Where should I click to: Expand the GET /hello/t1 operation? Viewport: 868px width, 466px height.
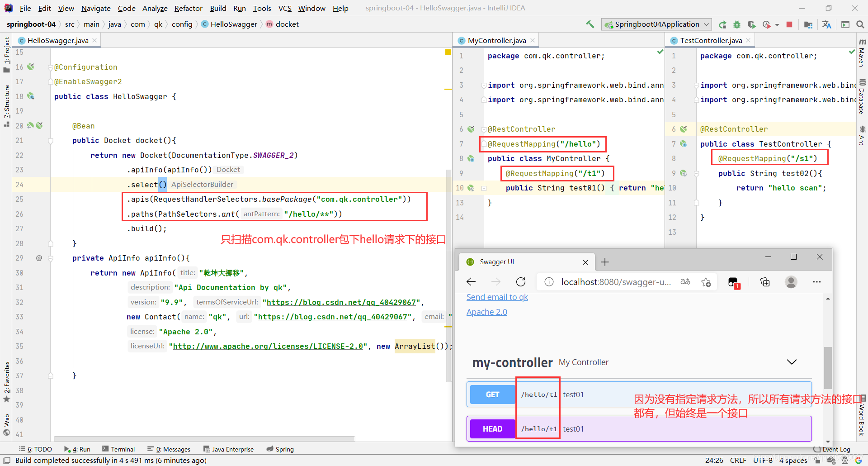click(x=639, y=395)
